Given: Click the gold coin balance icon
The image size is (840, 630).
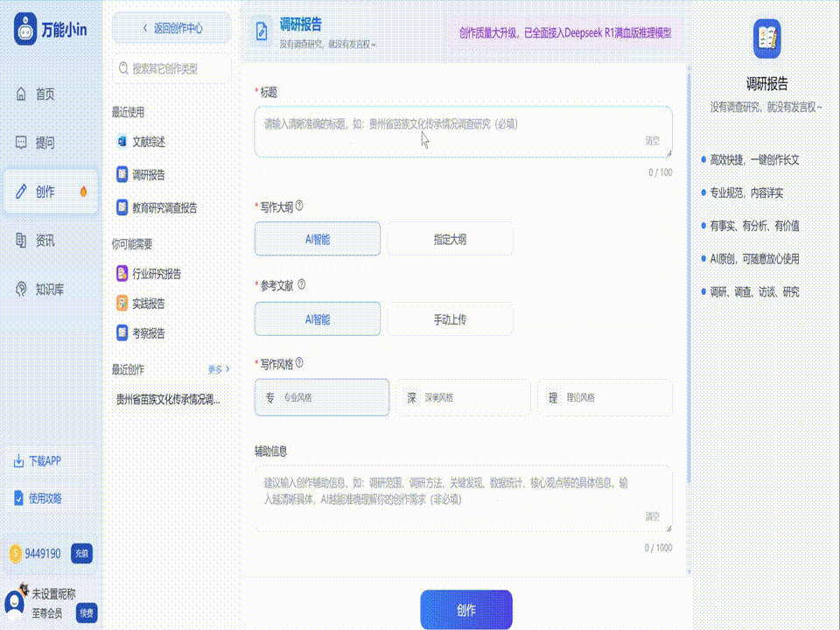Looking at the screenshot, I should coord(16,553).
